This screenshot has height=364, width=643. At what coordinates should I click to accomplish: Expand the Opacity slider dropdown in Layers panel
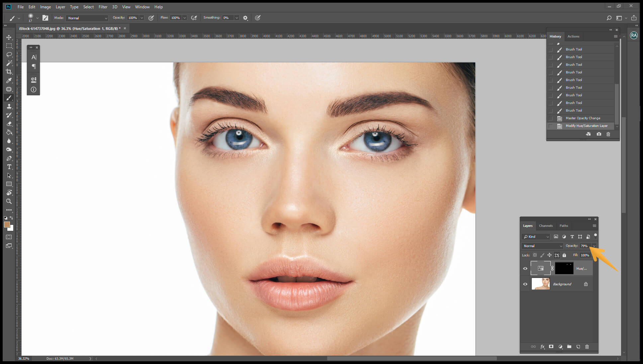(594, 246)
